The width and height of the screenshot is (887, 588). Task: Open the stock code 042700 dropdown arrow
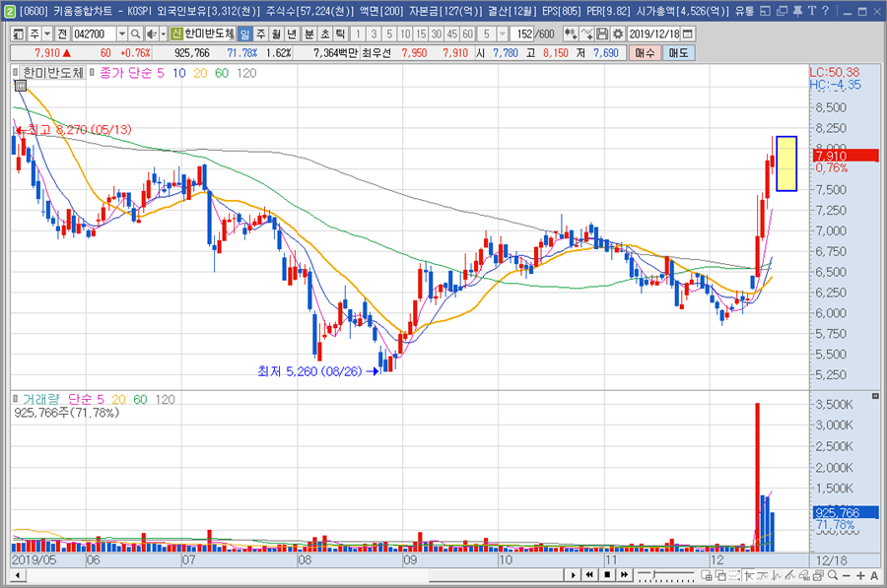(121, 33)
